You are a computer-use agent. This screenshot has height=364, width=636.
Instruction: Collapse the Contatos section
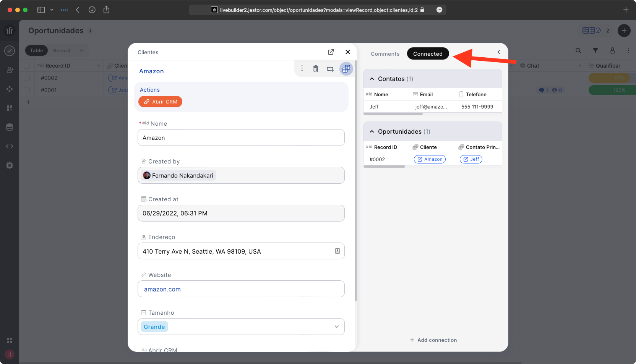pyautogui.click(x=372, y=79)
